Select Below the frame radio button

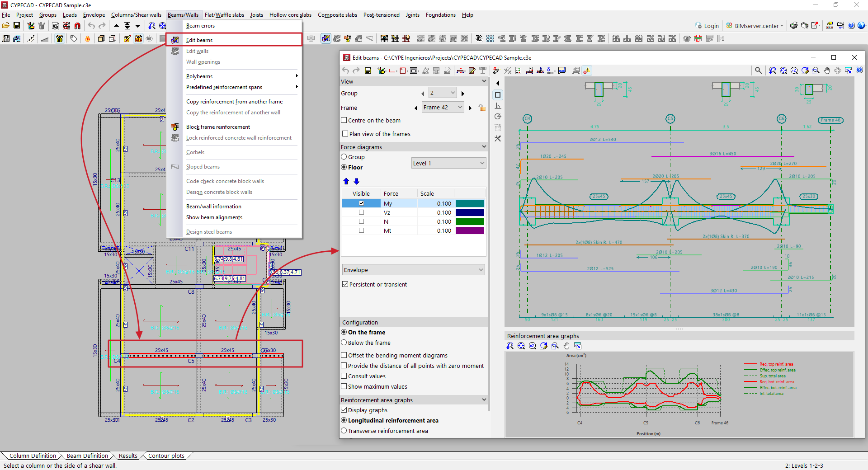pos(344,343)
